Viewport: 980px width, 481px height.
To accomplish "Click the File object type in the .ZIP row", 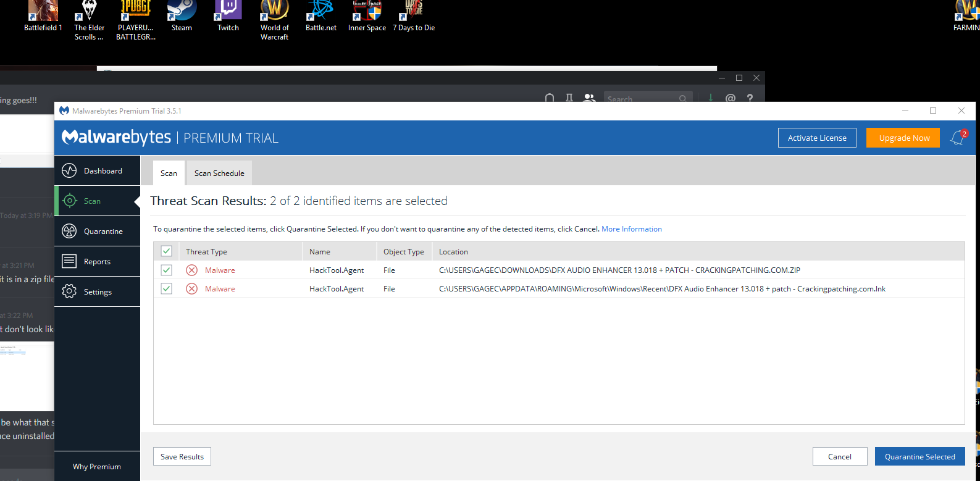I will (389, 270).
